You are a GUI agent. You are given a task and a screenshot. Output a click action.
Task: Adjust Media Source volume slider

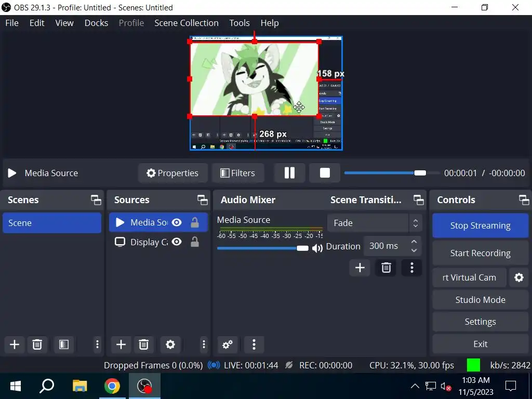pos(263,248)
